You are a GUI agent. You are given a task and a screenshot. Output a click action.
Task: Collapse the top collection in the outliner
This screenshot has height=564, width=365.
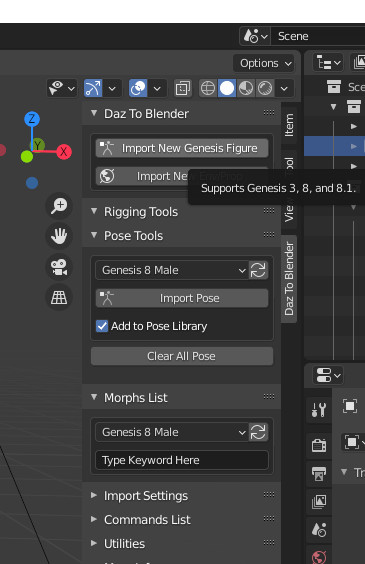(x=333, y=107)
